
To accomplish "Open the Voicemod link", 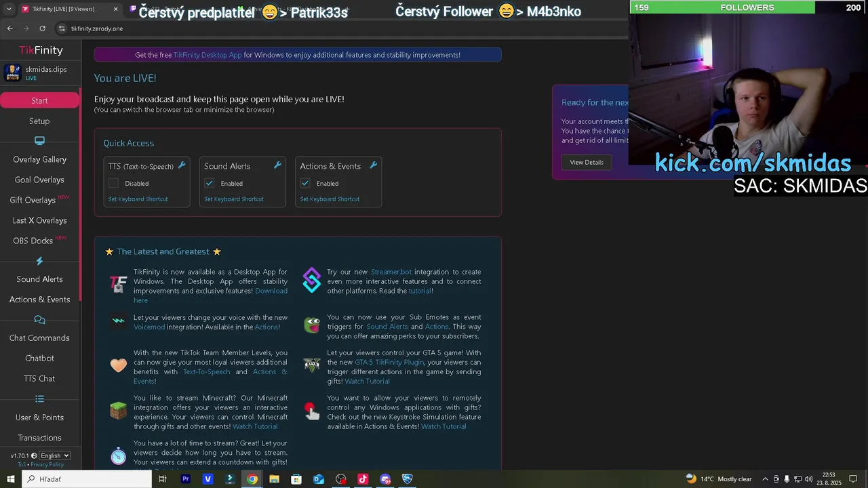I will point(149,327).
